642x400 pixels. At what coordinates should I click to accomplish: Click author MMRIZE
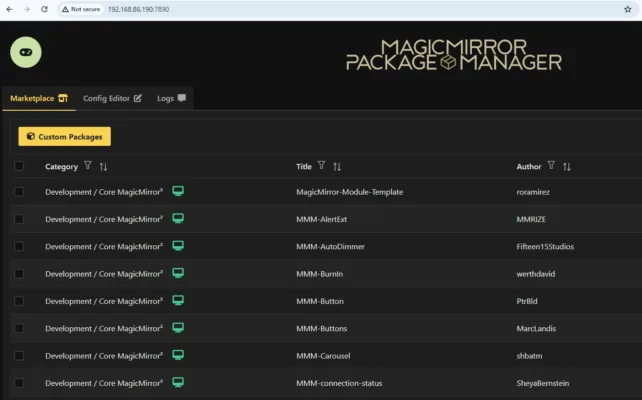pos(531,219)
